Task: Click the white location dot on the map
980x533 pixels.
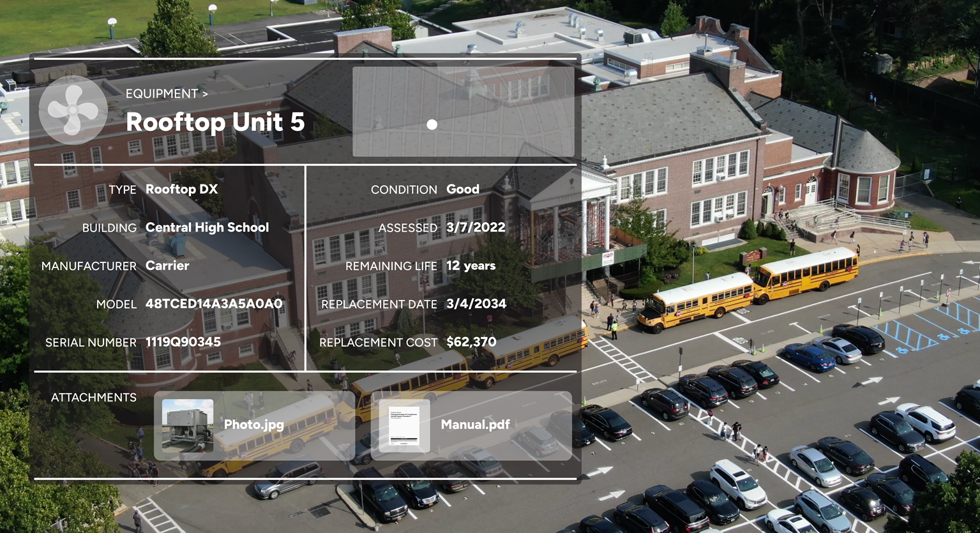Action: (x=432, y=124)
